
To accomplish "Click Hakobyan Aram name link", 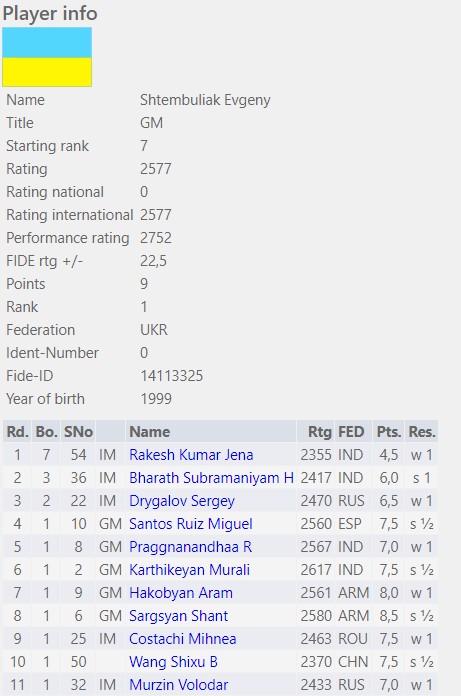I will [x=181, y=593].
